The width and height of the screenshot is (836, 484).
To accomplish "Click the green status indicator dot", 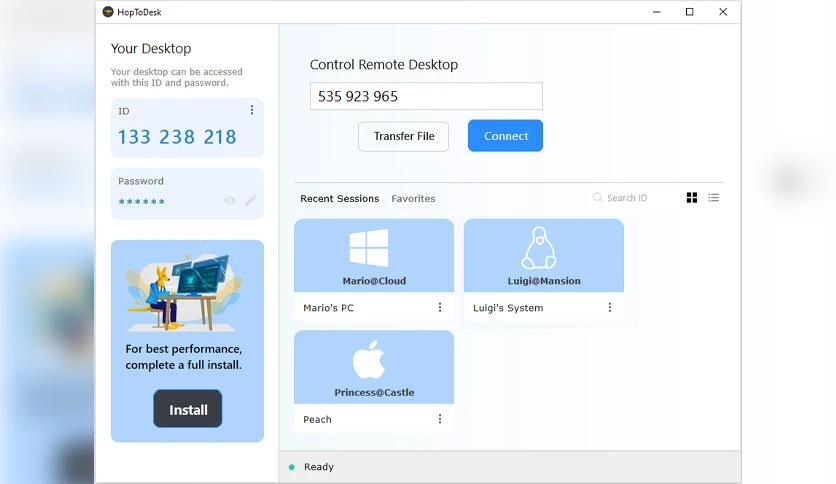I will (x=292, y=467).
